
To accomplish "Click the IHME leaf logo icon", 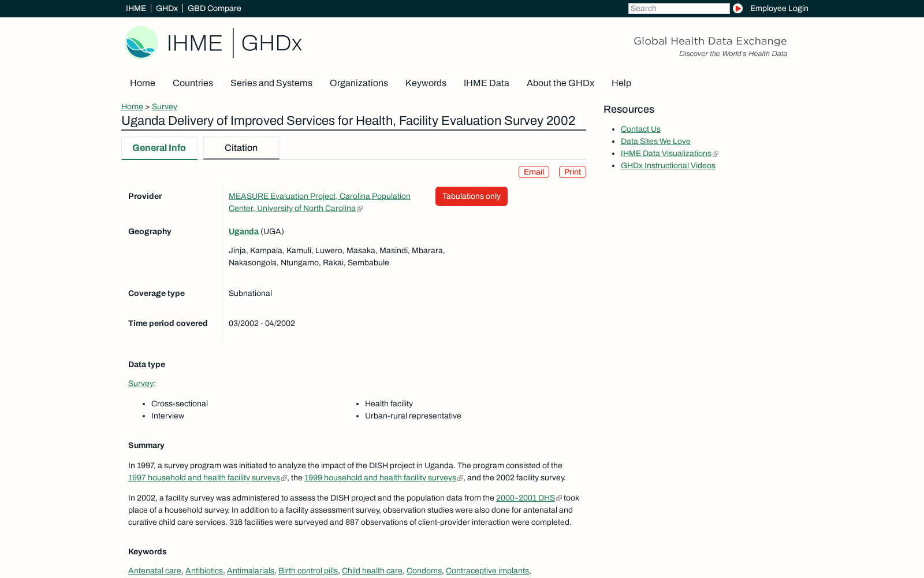I will (x=141, y=43).
